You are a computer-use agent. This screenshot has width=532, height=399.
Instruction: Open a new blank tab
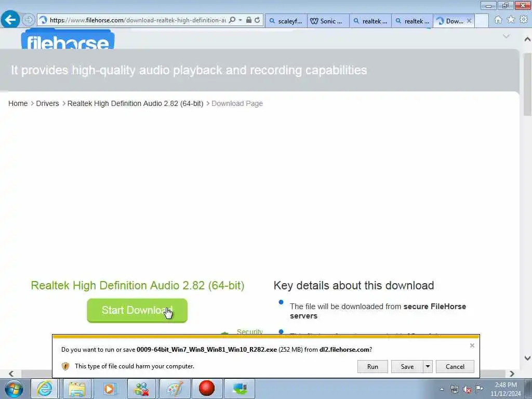click(x=482, y=21)
